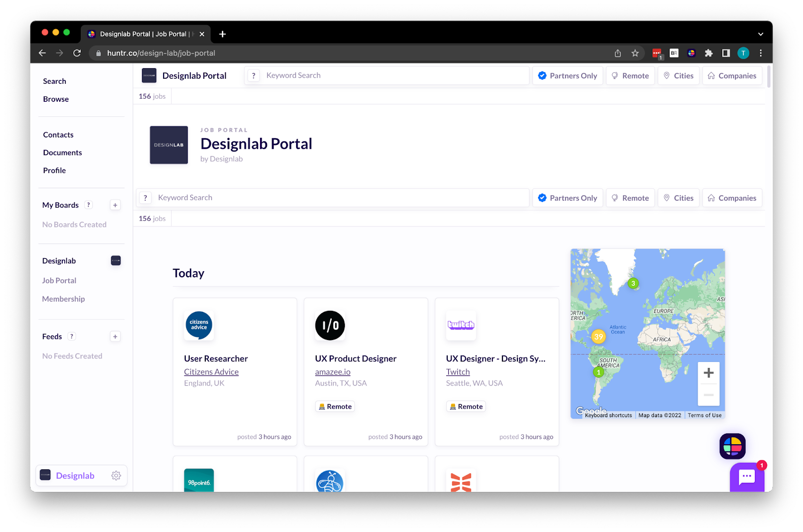Click 98point6 company logo card
This screenshot has width=803, height=532.
pos(199,480)
